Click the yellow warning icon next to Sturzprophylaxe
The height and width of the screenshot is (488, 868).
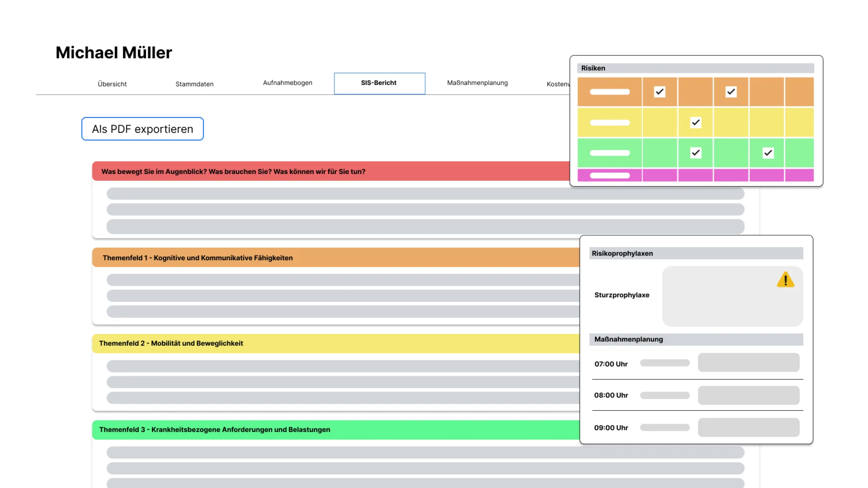pos(786,280)
